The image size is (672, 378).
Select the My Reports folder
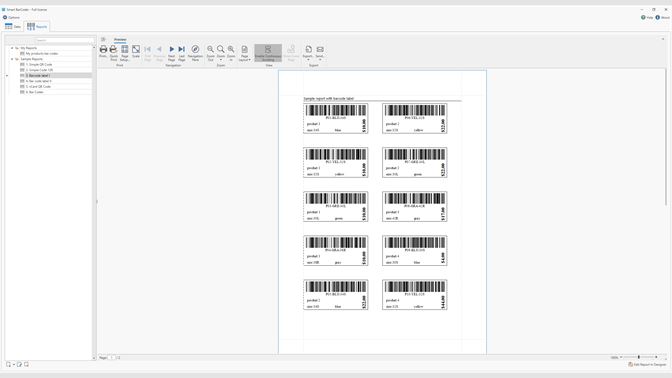click(x=28, y=48)
